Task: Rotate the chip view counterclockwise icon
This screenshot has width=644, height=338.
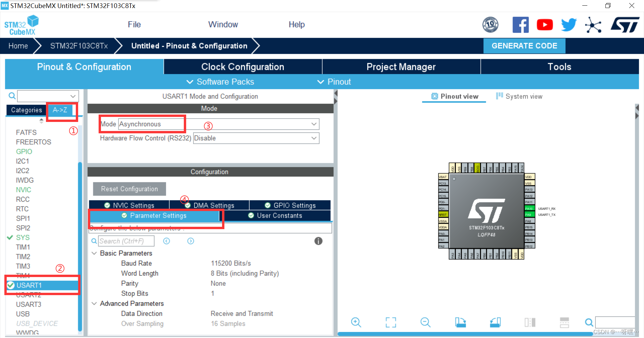Action: [495, 322]
